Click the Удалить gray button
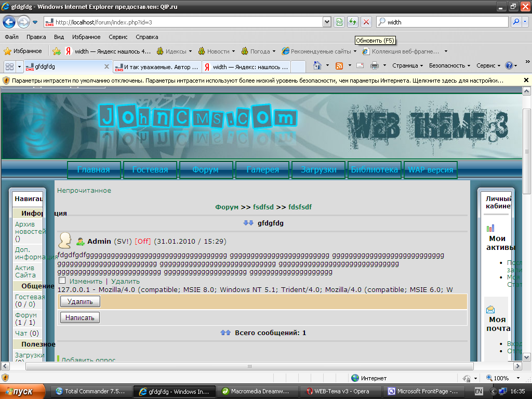532x399 pixels. pyautogui.click(x=80, y=301)
